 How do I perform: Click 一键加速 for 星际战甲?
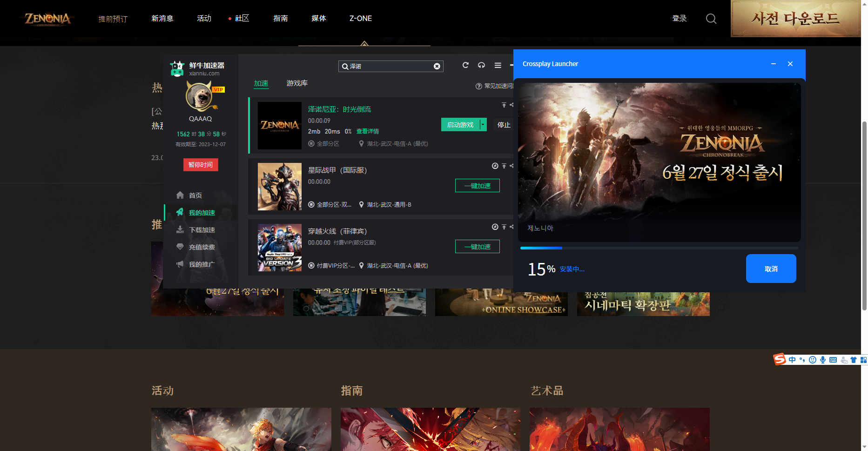click(x=478, y=186)
